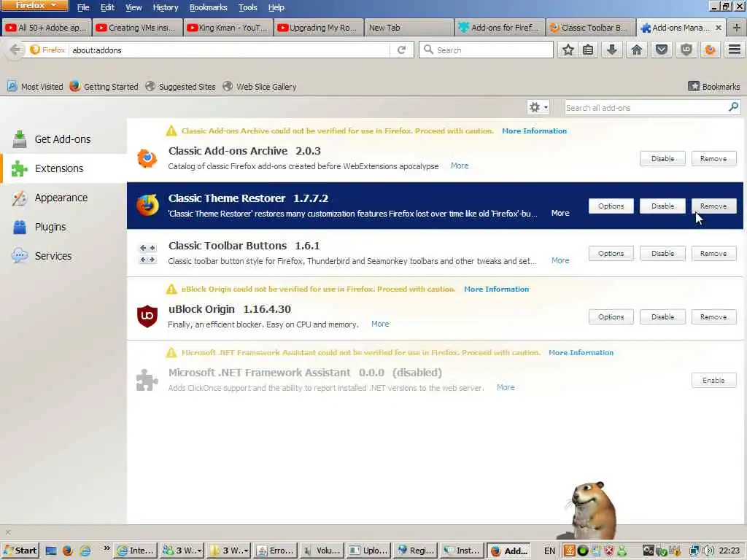Reload the current page
Image resolution: width=747 pixels, height=560 pixels.
(402, 50)
